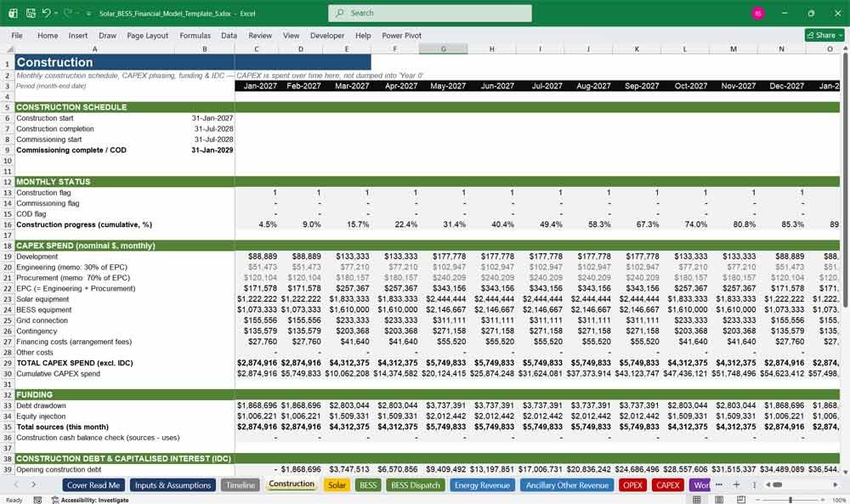Click horizontal scrollbar right arrow
Viewport: 850px width, 504px height.
click(x=836, y=484)
